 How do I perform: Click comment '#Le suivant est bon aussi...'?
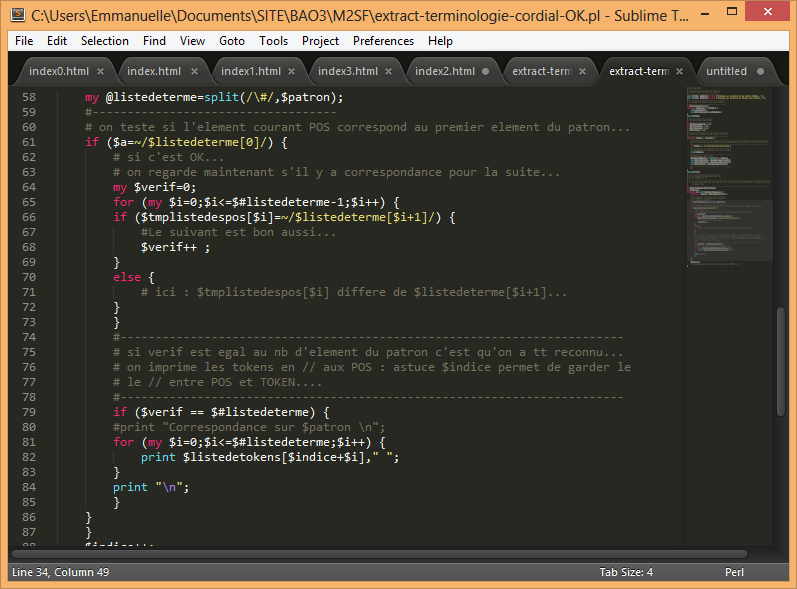(x=238, y=232)
